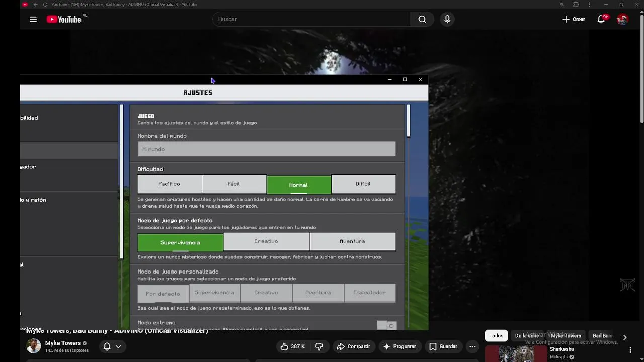This screenshot has width=644, height=362.
Task: Open the browser extensions puzzle icon
Action: tap(576, 4)
